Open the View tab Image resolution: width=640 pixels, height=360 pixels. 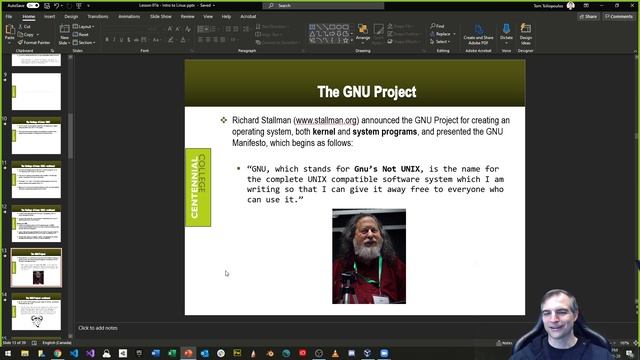(208, 17)
